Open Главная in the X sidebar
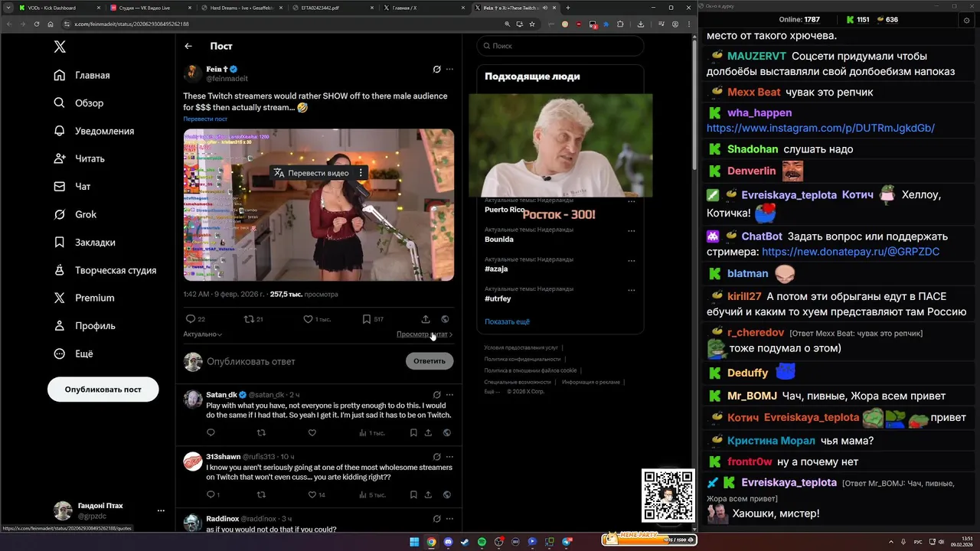The image size is (980, 551). pos(82,75)
